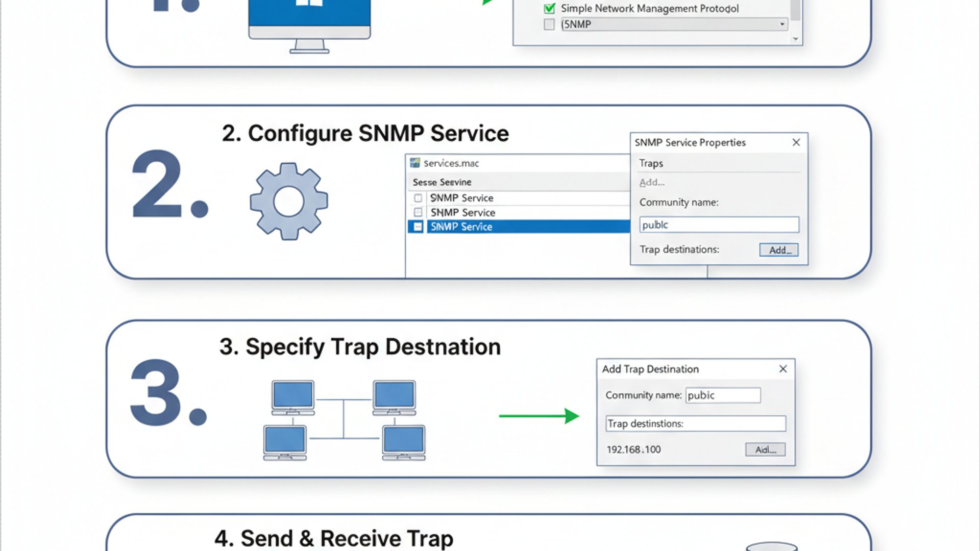
Task: Click Add button next to Trap destinations
Action: coord(779,250)
